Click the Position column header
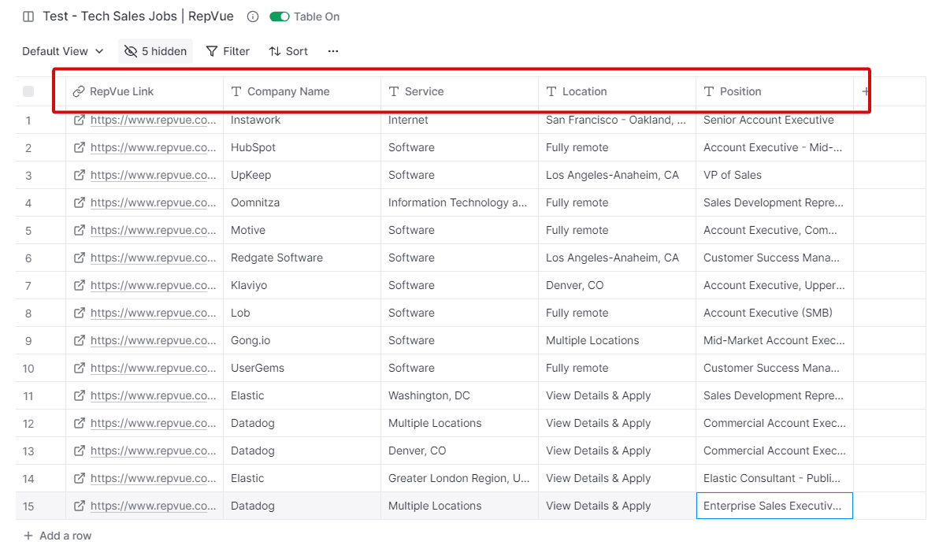This screenshot has width=950, height=560. coord(775,91)
